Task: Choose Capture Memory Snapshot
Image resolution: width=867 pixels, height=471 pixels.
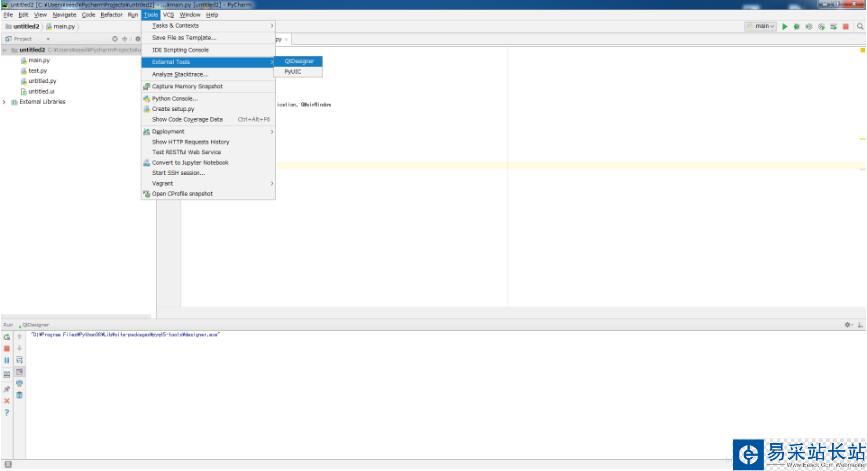Action: tap(208, 86)
